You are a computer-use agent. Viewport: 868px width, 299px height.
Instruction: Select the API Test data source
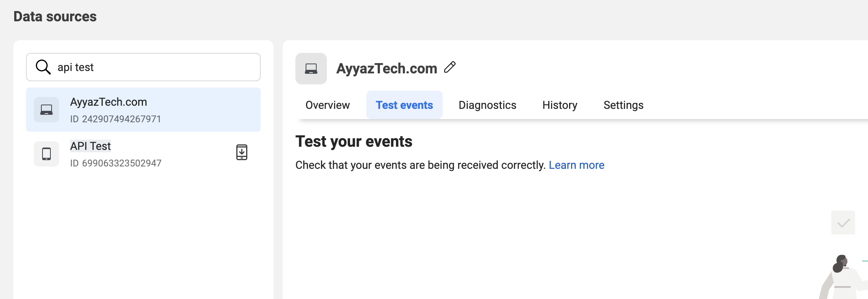pos(91,146)
